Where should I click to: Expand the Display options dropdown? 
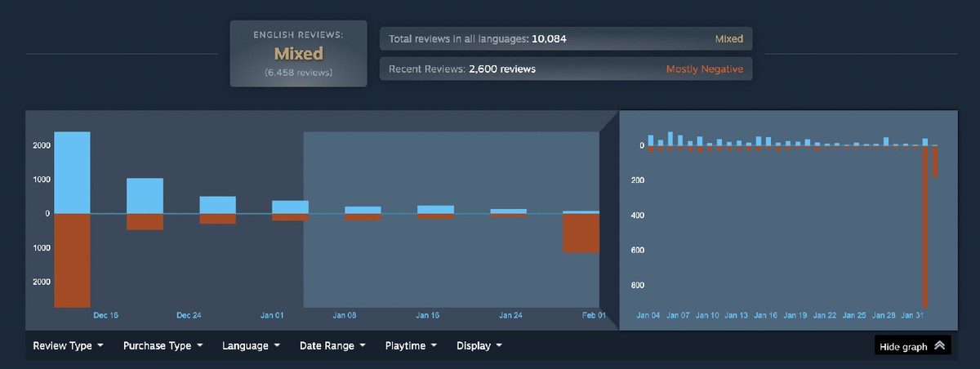click(479, 346)
